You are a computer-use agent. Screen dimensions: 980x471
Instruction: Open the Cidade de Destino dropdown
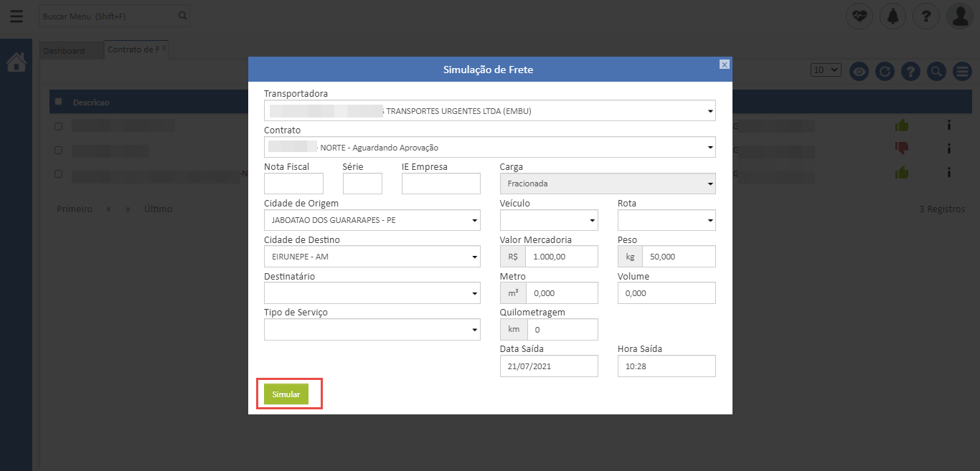372,257
